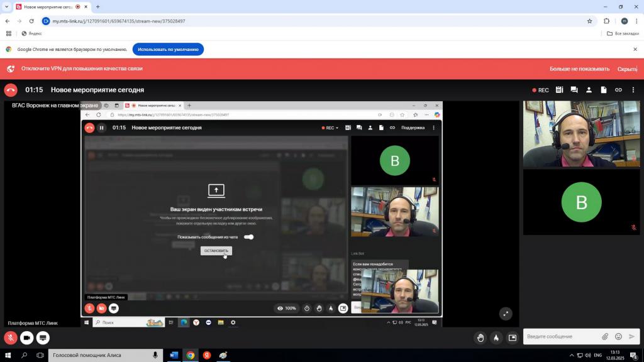The image size is (644, 362).
Task: Open Word from the Windows taskbar
Action: 174,355
